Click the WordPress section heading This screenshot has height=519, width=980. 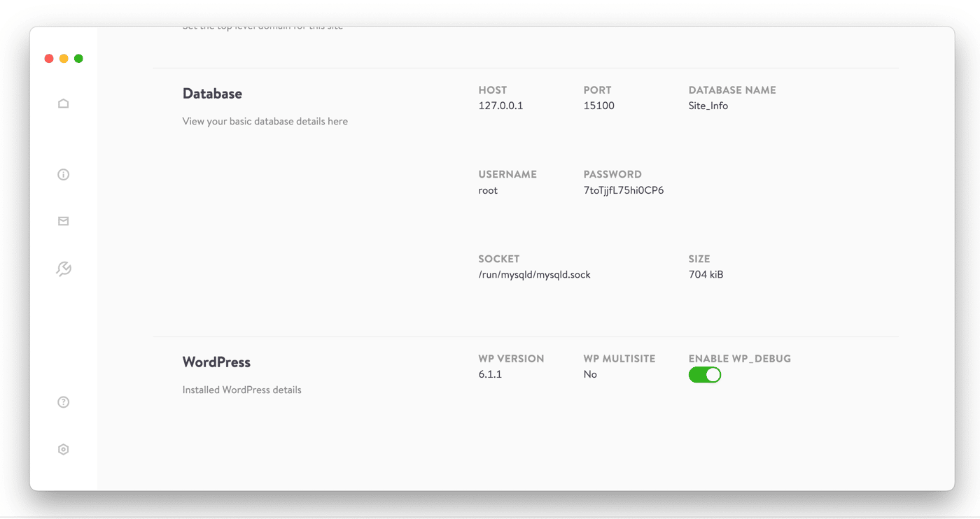coord(216,362)
